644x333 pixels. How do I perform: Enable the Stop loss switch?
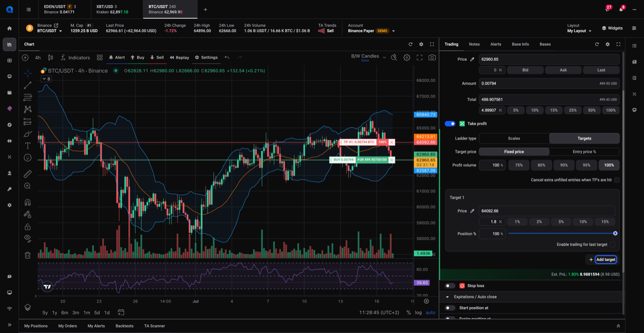tap(450, 286)
